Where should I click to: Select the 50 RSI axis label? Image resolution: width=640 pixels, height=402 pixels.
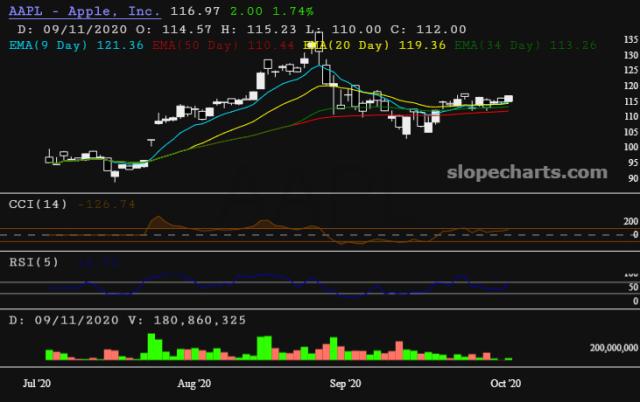coord(633,287)
